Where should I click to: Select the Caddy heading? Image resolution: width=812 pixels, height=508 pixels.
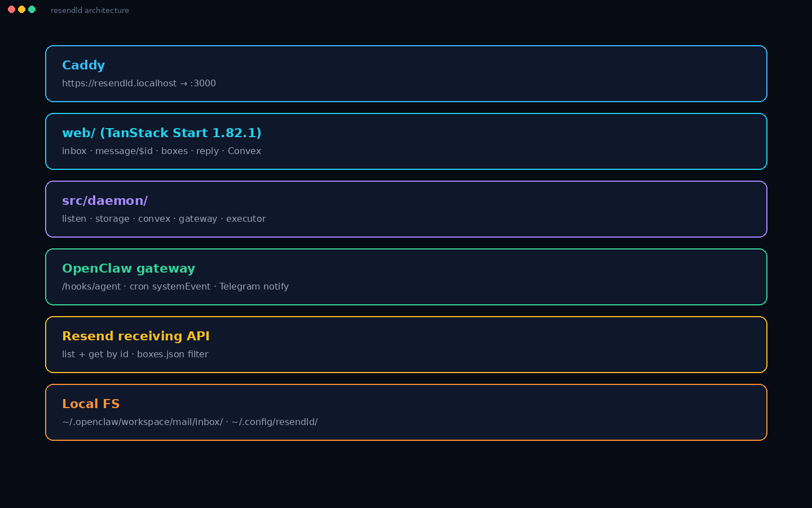[x=83, y=65]
